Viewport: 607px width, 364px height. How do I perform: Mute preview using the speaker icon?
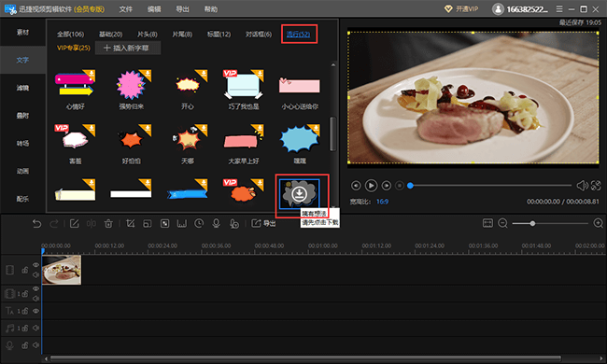pyautogui.click(x=582, y=186)
